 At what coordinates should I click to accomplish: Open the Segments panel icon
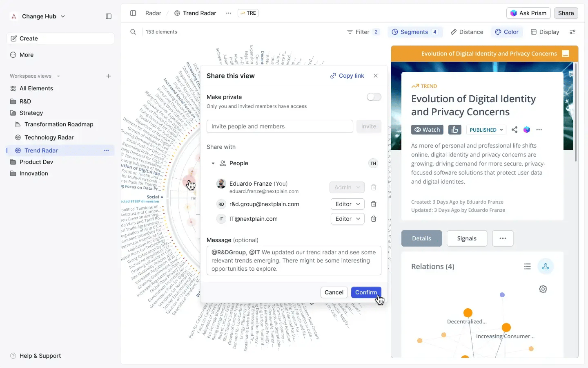(x=394, y=32)
